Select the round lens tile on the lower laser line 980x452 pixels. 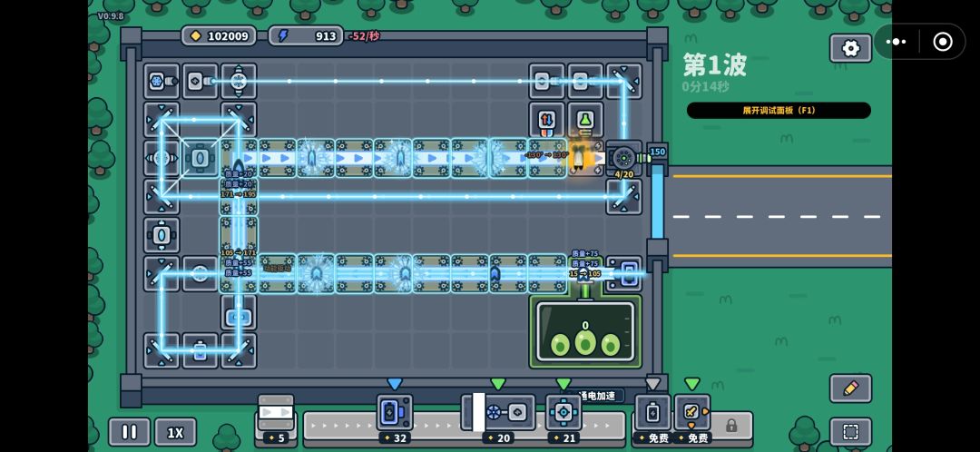[x=200, y=274]
